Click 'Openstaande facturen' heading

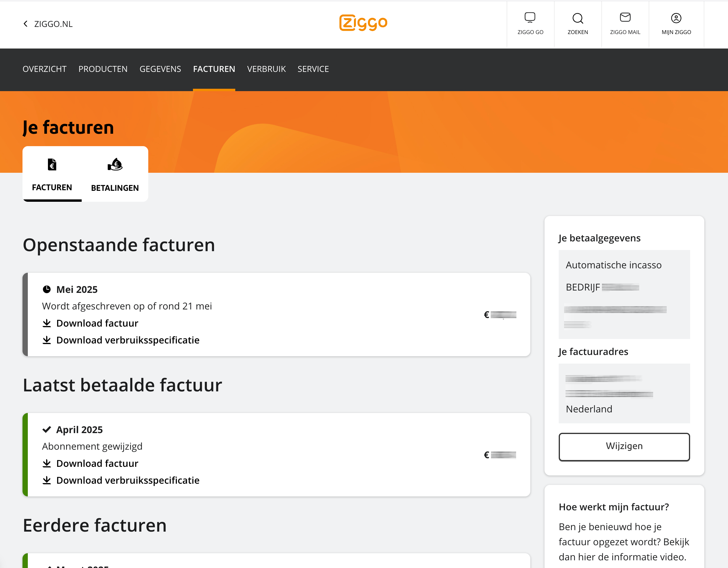(119, 245)
